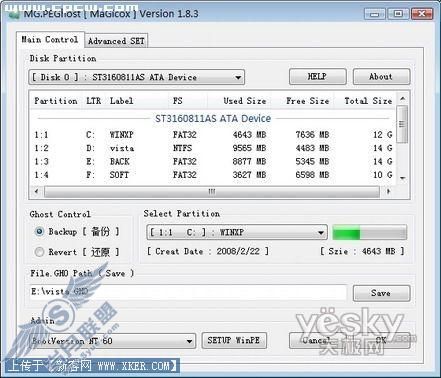Click the Used Size column header
Viewport: 441px width, 378px height.
click(239, 101)
